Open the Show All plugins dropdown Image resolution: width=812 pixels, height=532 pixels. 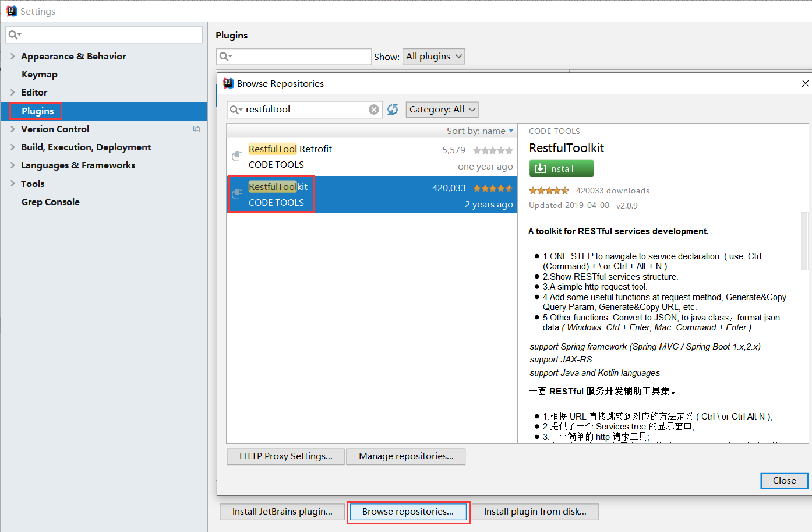pyautogui.click(x=434, y=57)
